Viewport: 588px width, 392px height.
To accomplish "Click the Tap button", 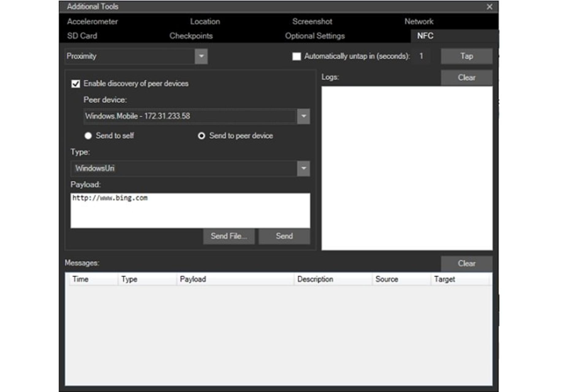I will click(x=467, y=56).
